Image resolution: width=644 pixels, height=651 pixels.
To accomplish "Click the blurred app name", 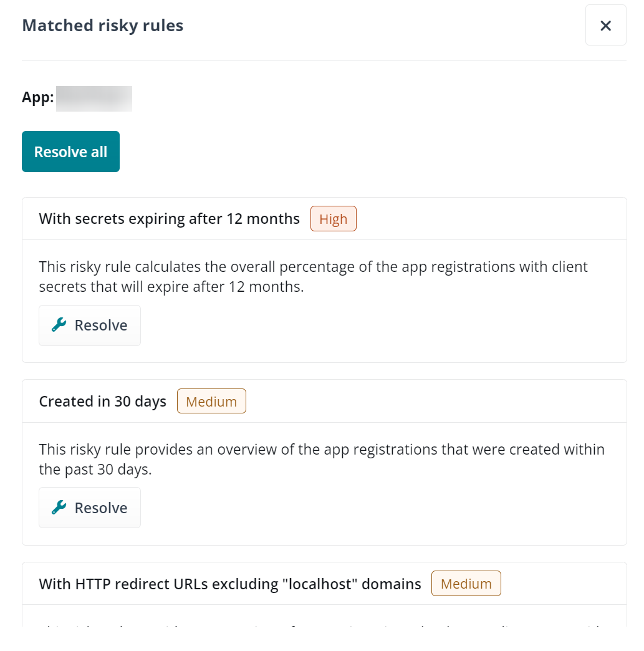I will [x=94, y=99].
